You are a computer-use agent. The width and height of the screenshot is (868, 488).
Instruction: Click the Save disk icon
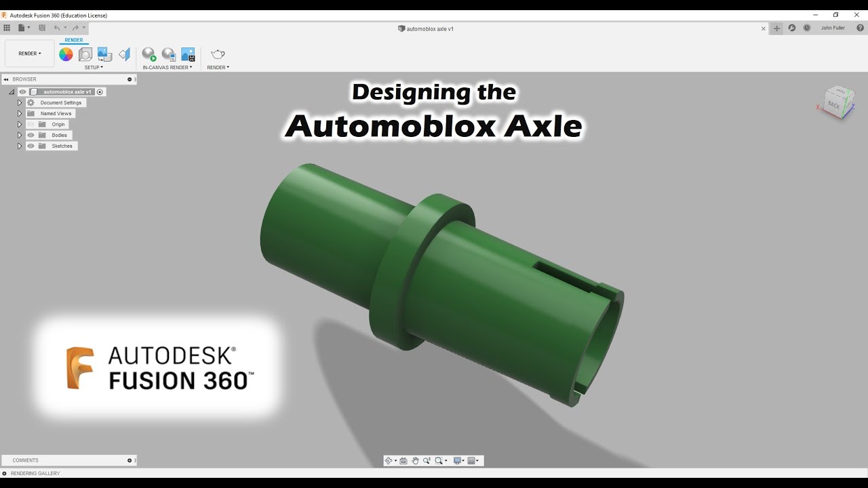42,28
